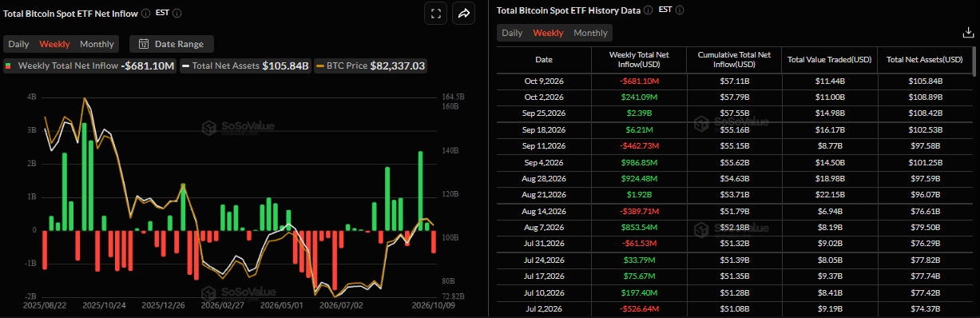Click red-green swatch of Net Inflow legend

point(9,66)
